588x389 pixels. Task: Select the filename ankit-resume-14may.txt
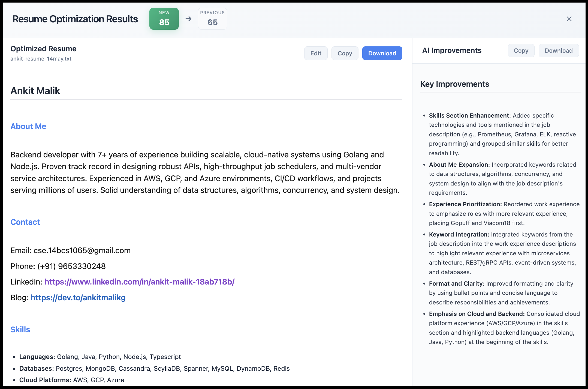pyautogui.click(x=41, y=59)
